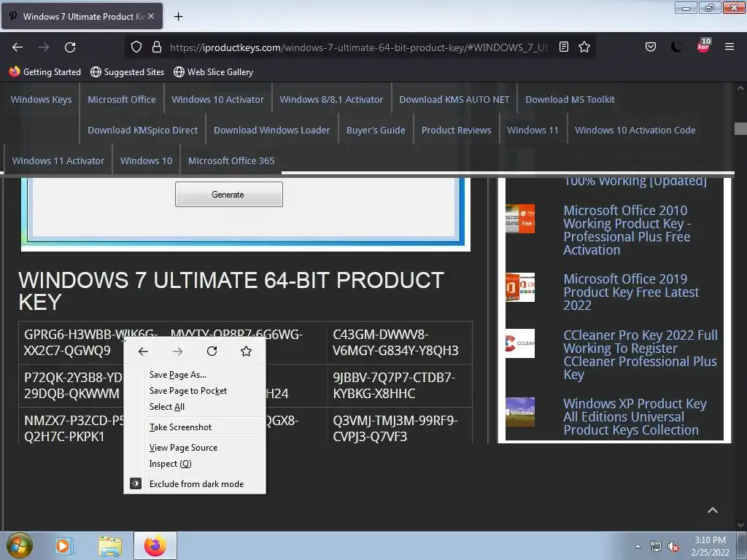The width and height of the screenshot is (747, 560).
Task: Reload the page with toolbar refresh icon
Action: 70,47
